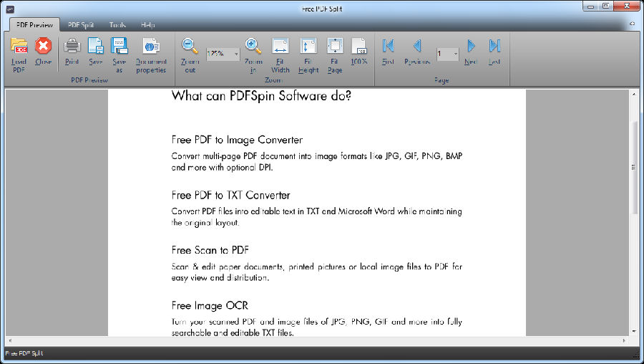Go to the Next page

(471, 47)
